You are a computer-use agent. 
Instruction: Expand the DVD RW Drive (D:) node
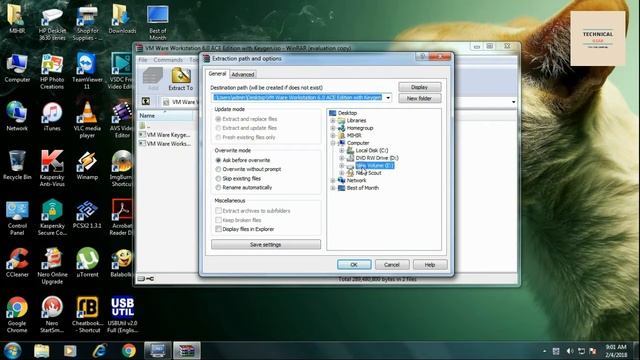click(x=342, y=158)
